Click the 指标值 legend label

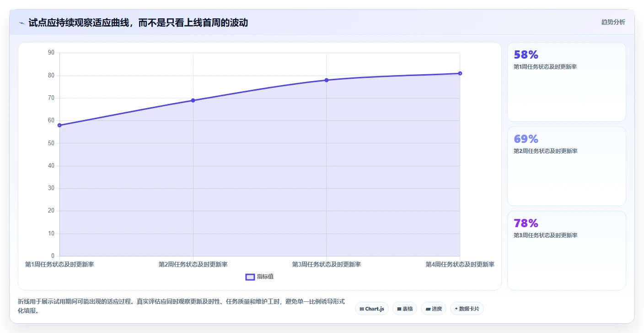tap(265, 277)
